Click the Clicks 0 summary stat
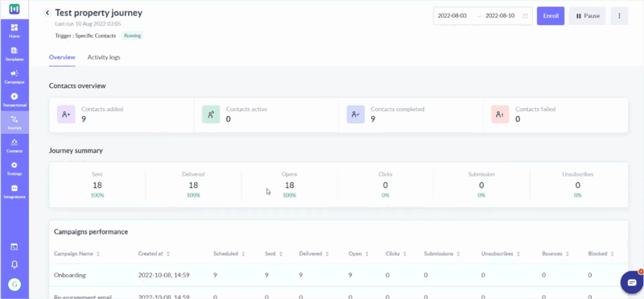644x299 pixels. tap(386, 185)
